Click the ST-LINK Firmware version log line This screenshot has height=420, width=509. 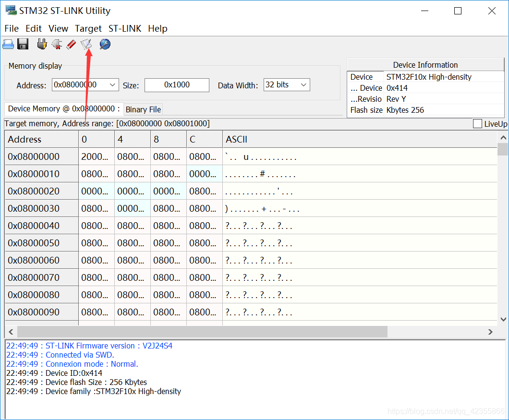(x=89, y=346)
